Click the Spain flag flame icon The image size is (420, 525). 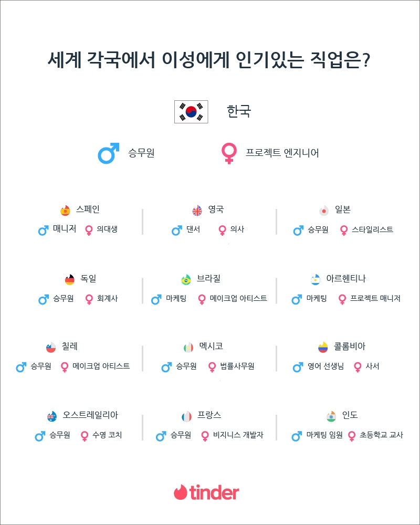pyautogui.click(x=65, y=211)
